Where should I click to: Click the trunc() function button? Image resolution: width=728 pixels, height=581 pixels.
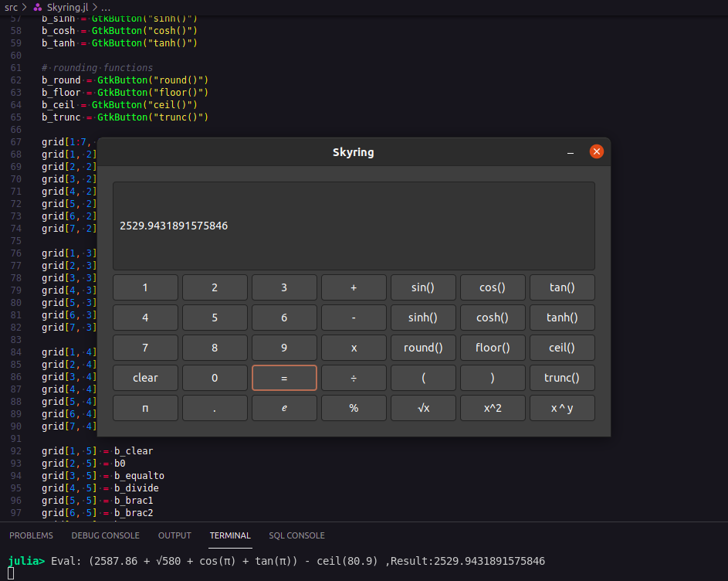click(562, 378)
